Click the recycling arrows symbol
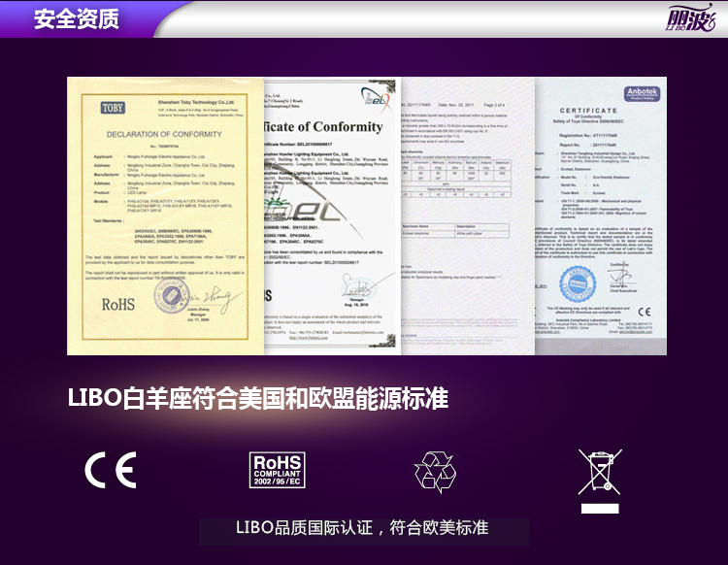Image resolution: width=728 pixels, height=565 pixels. pyautogui.click(x=435, y=471)
